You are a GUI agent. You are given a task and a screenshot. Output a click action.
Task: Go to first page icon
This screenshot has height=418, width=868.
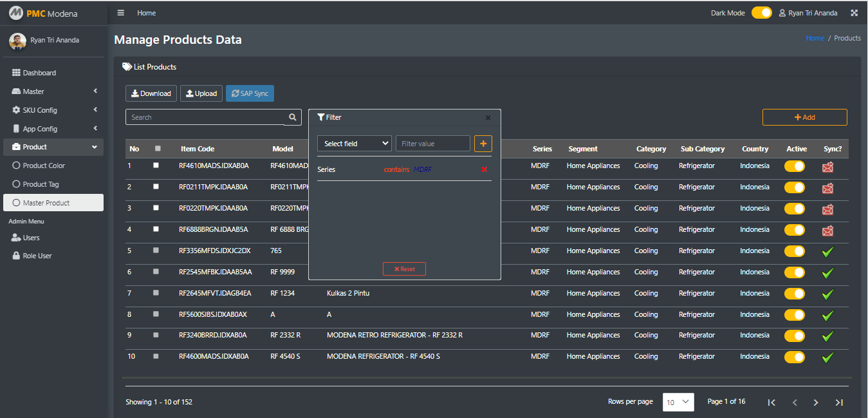pyautogui.click(x=771, y=403)
